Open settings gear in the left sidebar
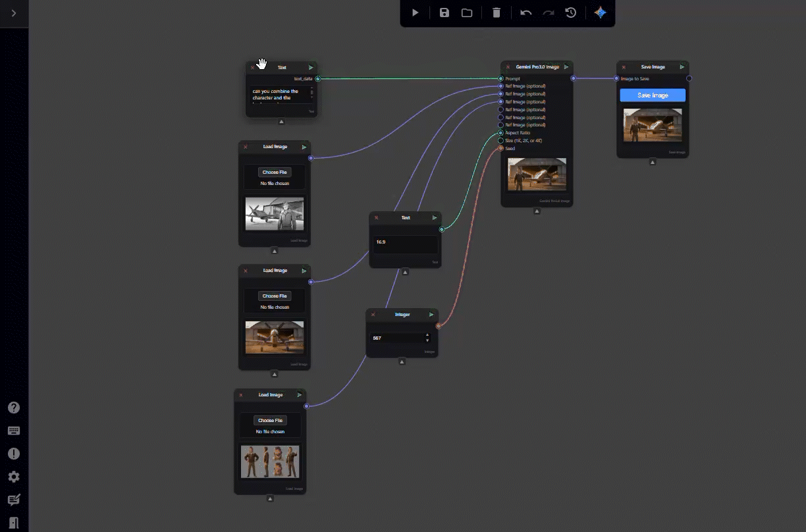The image size is (806, 532). pos(14,477)
